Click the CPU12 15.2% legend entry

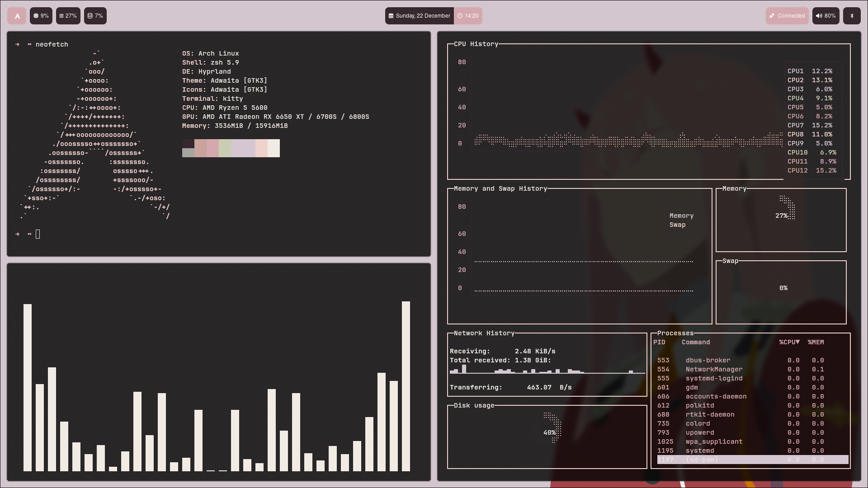click(x=812, y=171)
